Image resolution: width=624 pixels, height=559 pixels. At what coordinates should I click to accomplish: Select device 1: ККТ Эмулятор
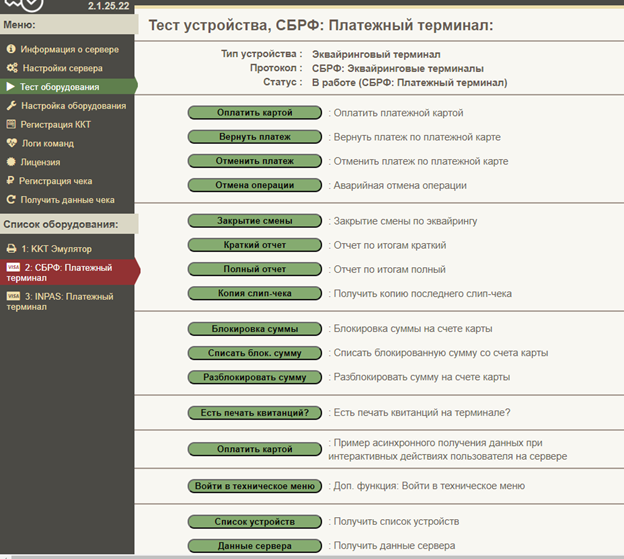(57, 249)
